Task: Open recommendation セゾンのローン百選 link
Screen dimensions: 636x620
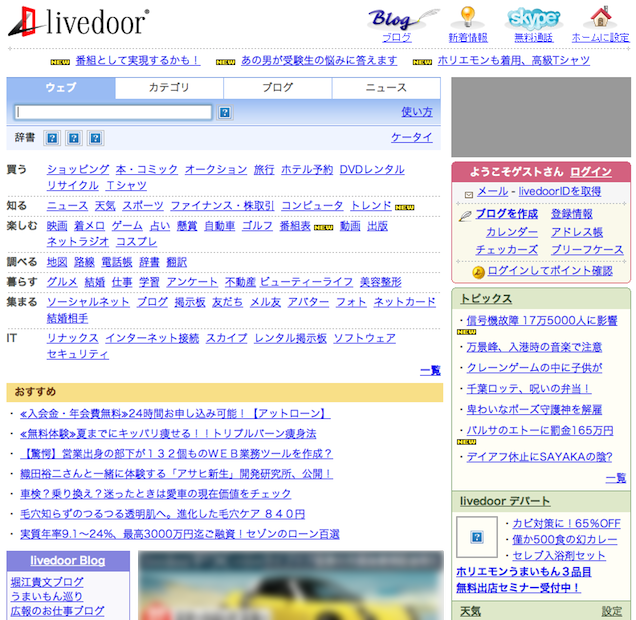Action: click(180, 534)
